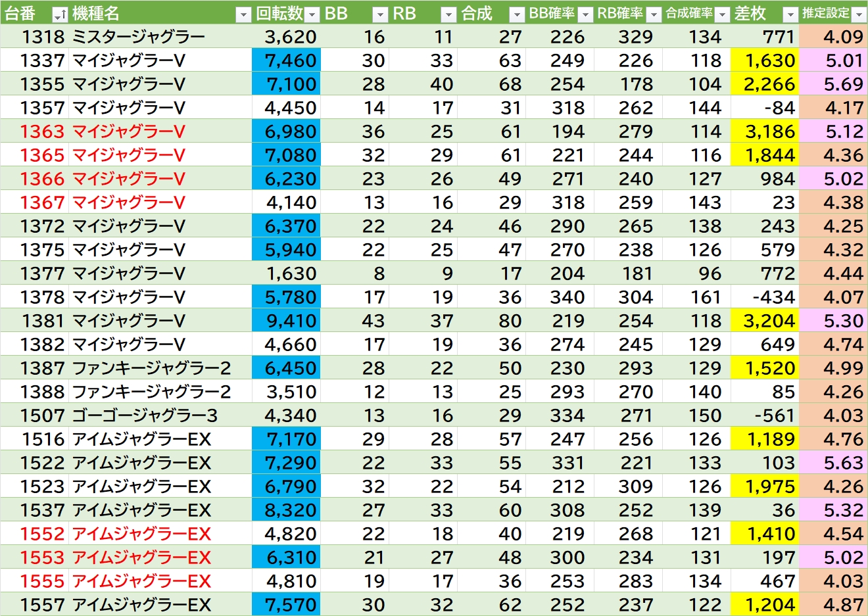Select the blue 7,570 rotation cell
Image resolution: width=868 pixels, height=616 pixels.
point(287,605)
